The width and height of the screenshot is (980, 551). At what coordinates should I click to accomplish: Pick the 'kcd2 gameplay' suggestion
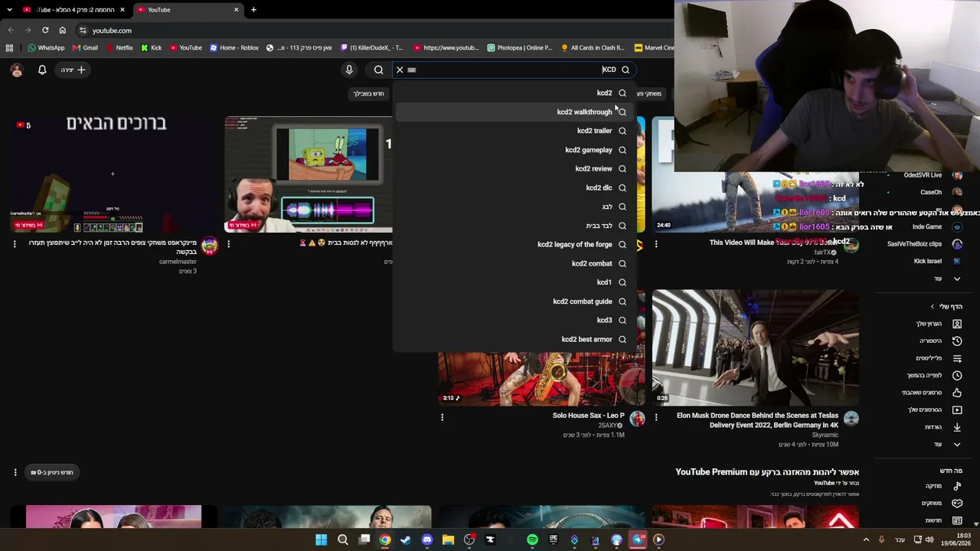(514, 150)
